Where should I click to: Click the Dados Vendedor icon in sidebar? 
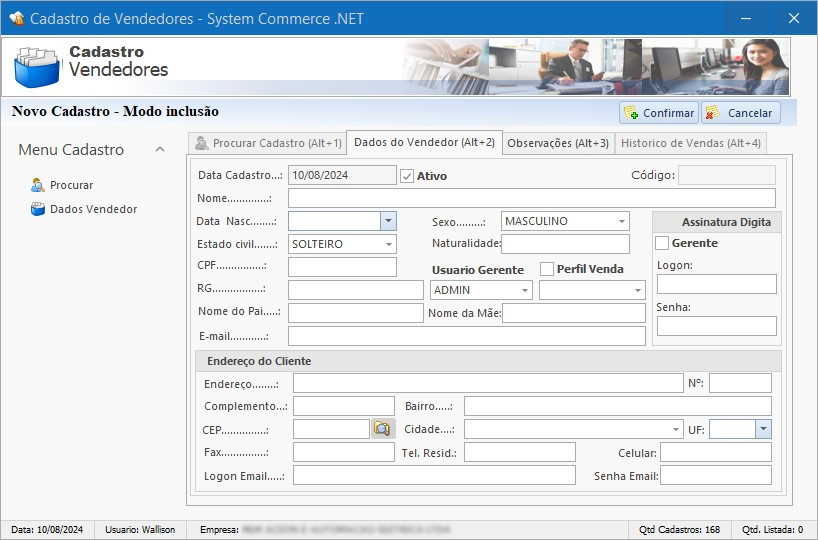[x=38, y=209]
